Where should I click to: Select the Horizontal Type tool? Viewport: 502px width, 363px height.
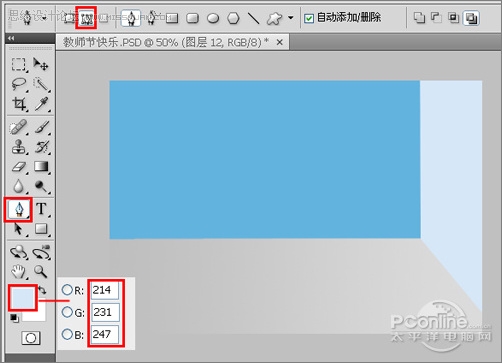point(41,209)
